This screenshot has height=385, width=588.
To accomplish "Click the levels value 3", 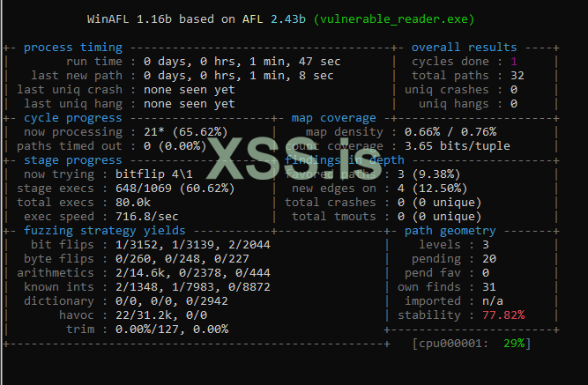I will coord(486,245).
